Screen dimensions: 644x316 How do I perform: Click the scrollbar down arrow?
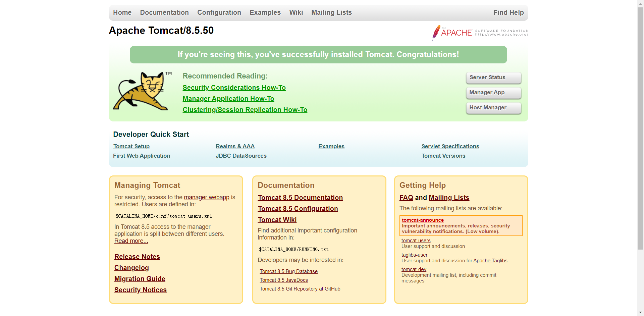[640, 313]
